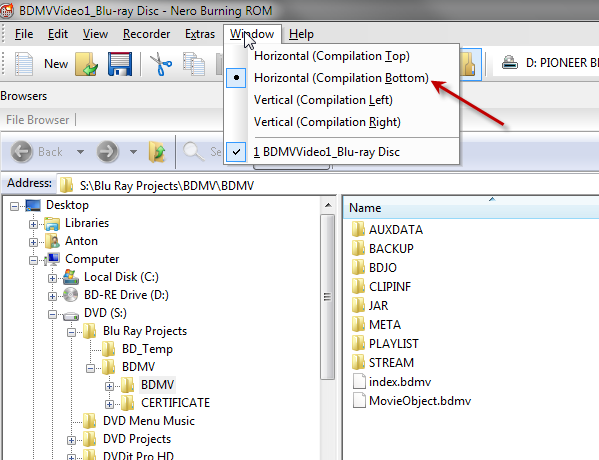Select the BACKUP folder in file list
Image resolution: width=599 pixels, height=460 pixels.
click(391, 249)
